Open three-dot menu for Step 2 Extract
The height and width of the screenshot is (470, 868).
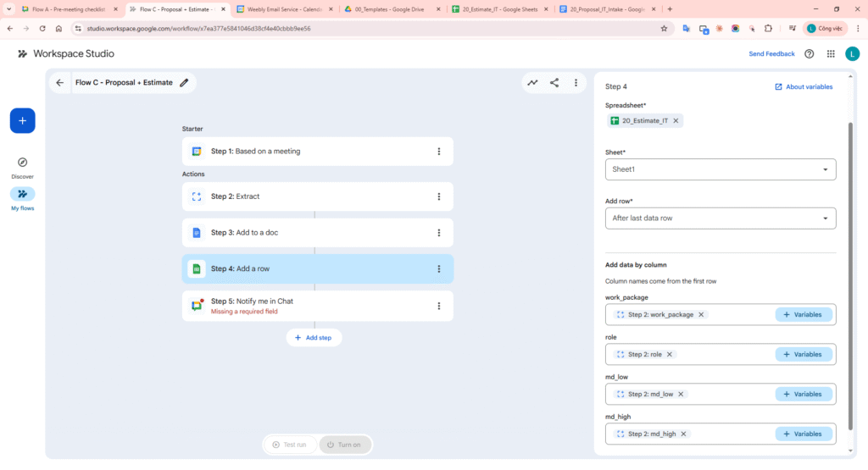click(438, 196)
